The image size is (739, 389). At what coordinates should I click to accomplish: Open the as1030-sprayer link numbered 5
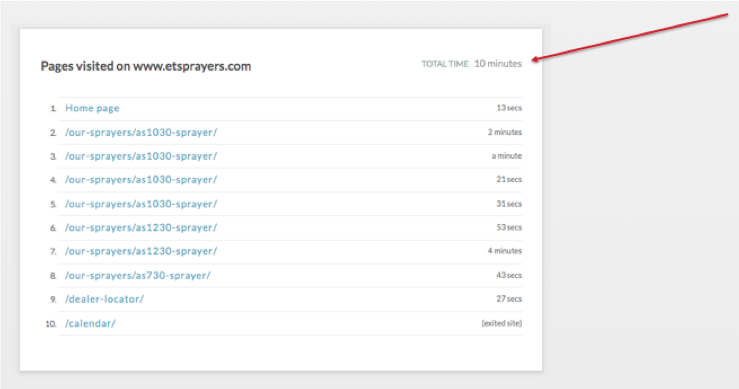click(141, 204)
